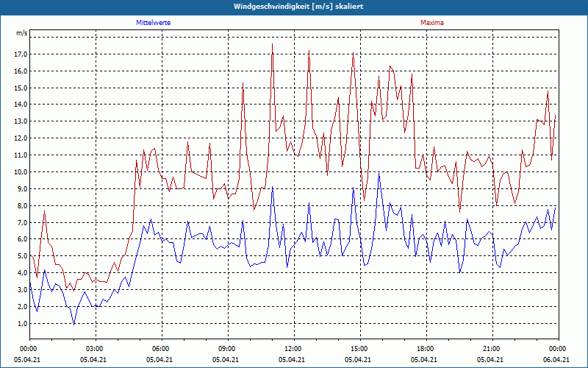The image size is (588, 368).
Task: Click the '15:00' time axis label
Action: (359, 349)
